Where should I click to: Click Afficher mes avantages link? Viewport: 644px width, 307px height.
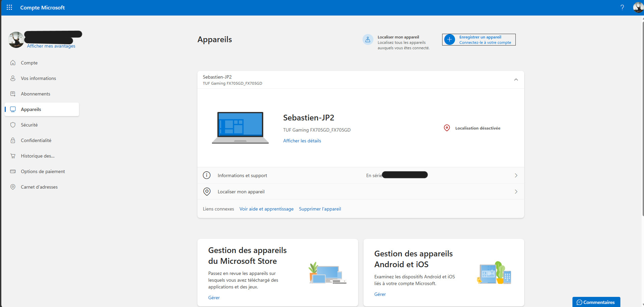(x=51, y=46)
